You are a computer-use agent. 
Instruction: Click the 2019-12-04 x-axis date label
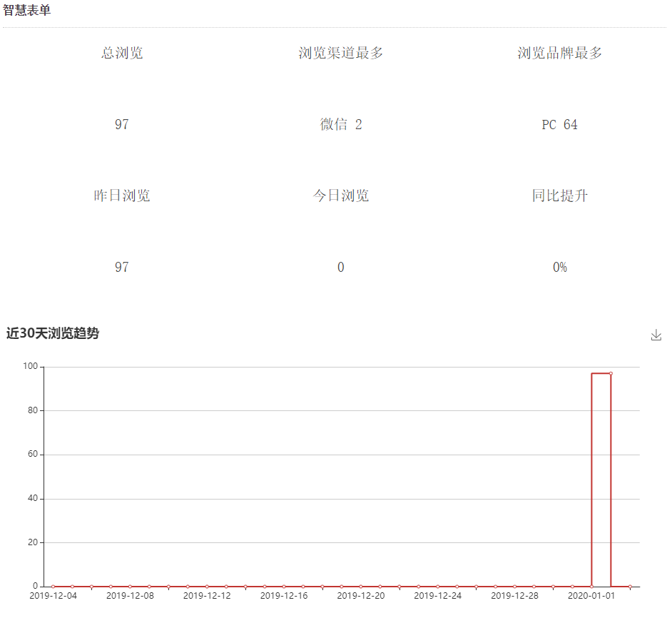click(x=53, y=596)
